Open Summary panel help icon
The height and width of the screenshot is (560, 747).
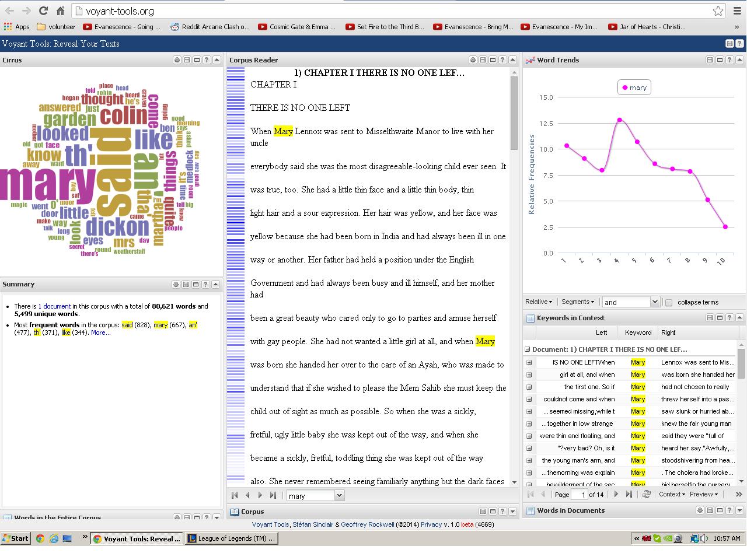click(x=205, y=285)
